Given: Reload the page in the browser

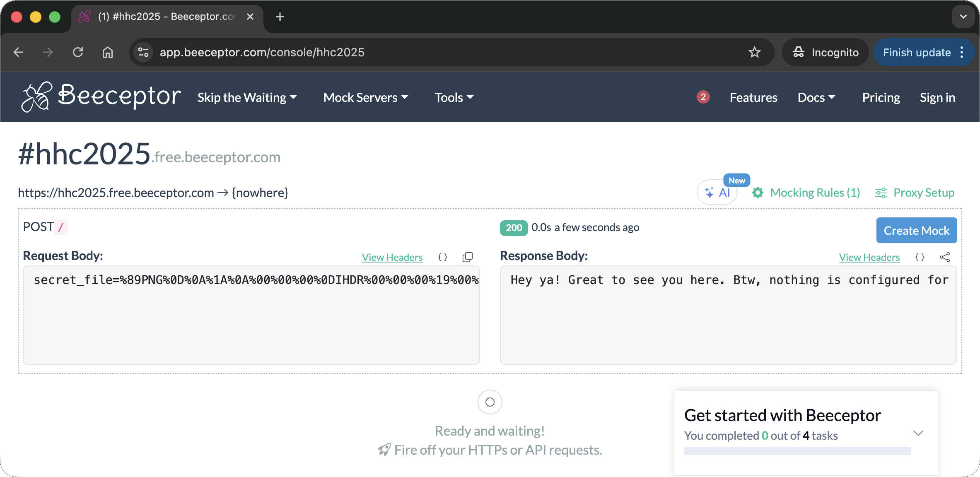Looking at the screenshot, I should [x=78, y=52].
